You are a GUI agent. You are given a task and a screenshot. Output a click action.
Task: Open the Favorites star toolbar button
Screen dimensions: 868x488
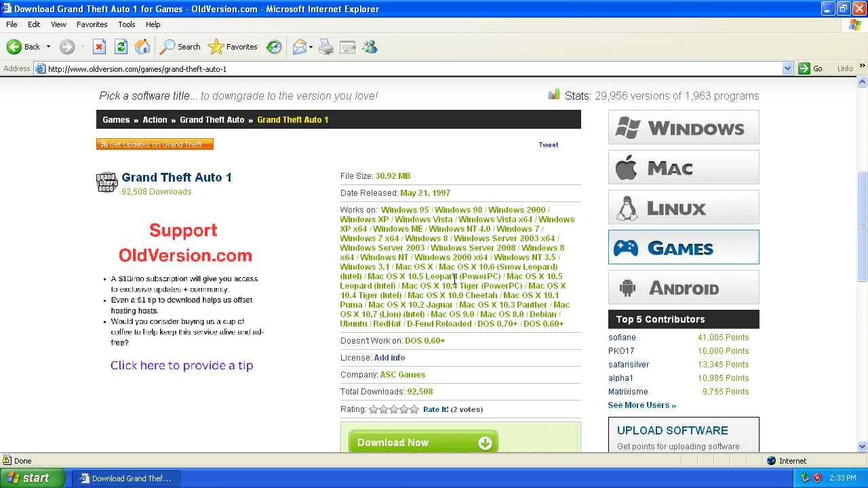point(233,47)
